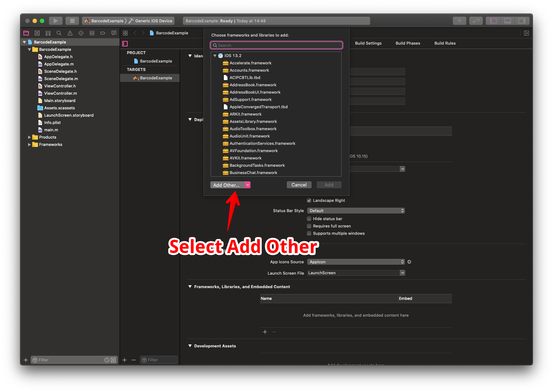The height and width of the screenshot is (392, 553).
Task: Click the Add Other button
Action: 226,185
